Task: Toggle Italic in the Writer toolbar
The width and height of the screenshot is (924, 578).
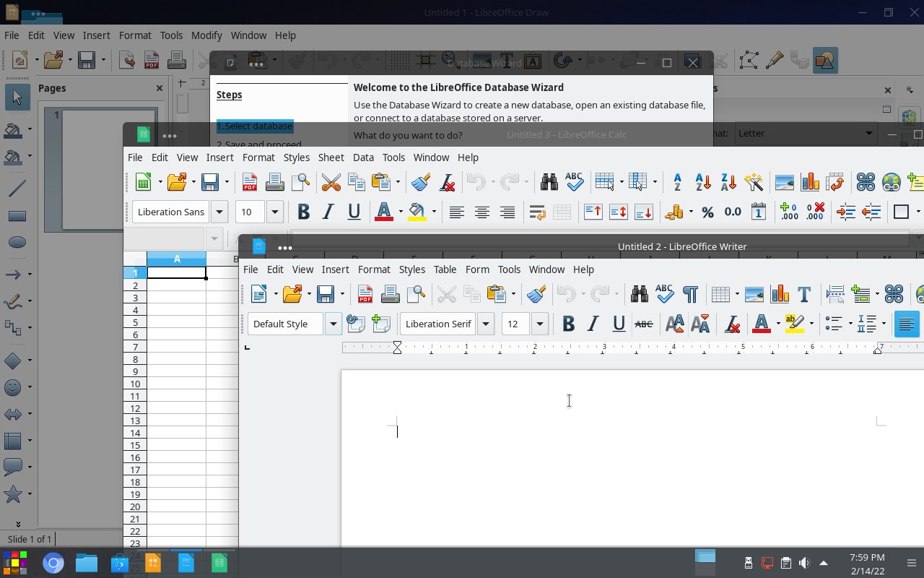Action: pyautogui.click(x=593, y=324)
